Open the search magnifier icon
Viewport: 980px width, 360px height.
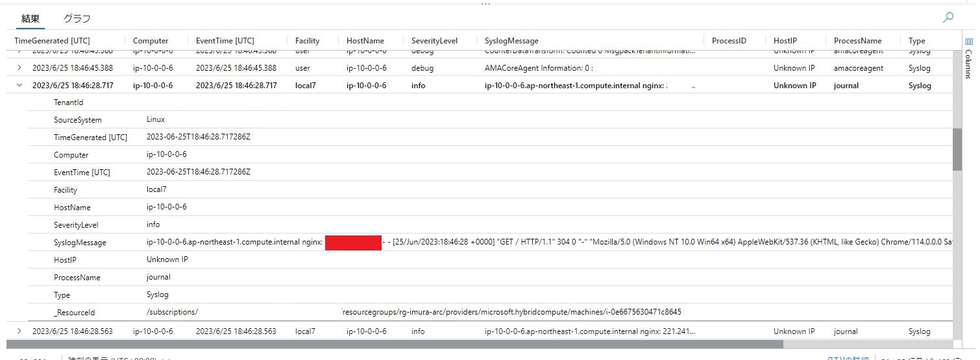948,18
